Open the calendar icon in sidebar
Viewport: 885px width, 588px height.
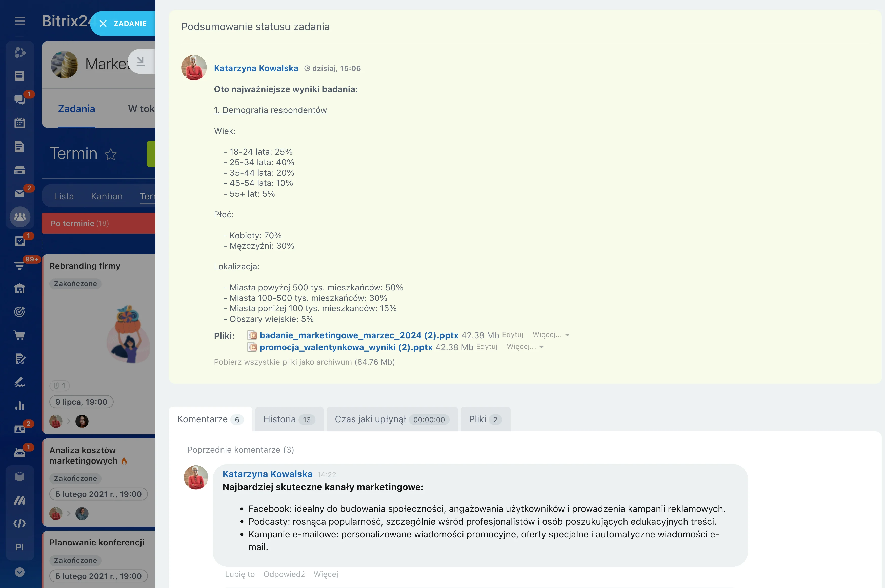click(19, 123)
